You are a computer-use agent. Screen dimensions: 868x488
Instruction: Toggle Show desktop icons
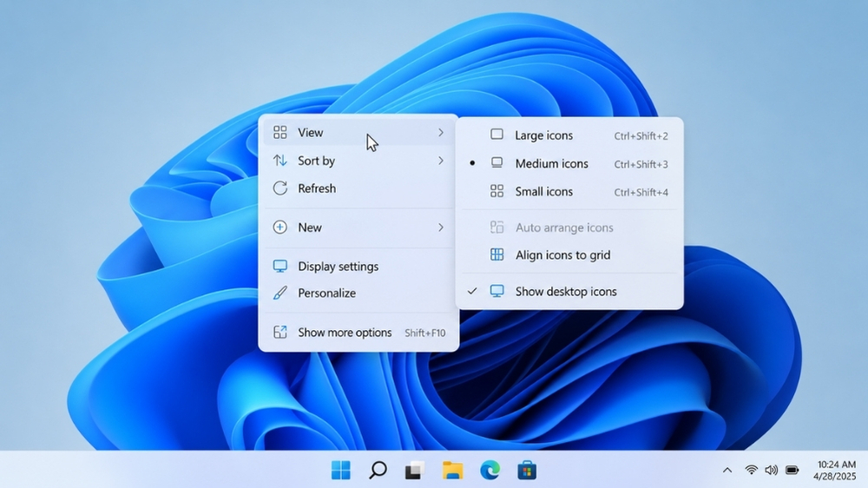click(x=569, y=292)
